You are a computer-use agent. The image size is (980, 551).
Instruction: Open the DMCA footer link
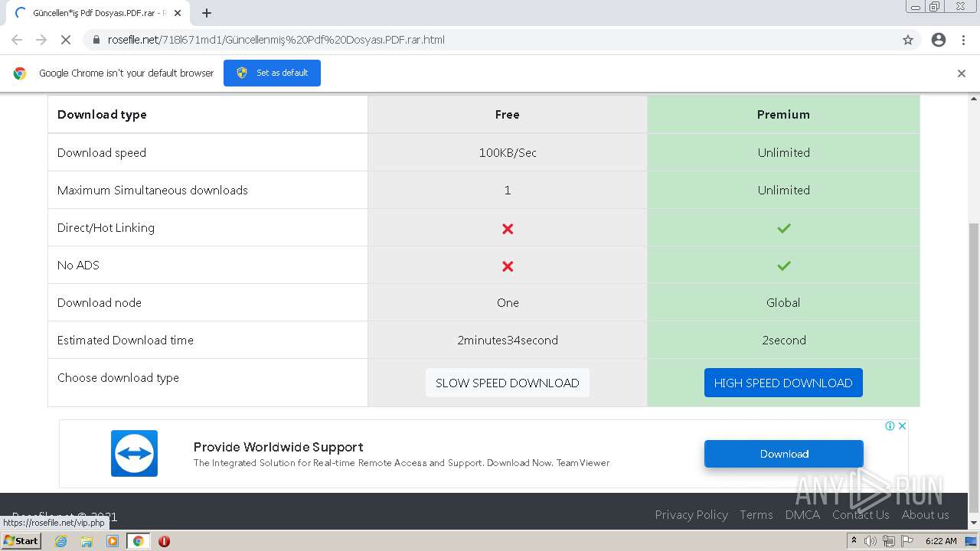[802, 514]
